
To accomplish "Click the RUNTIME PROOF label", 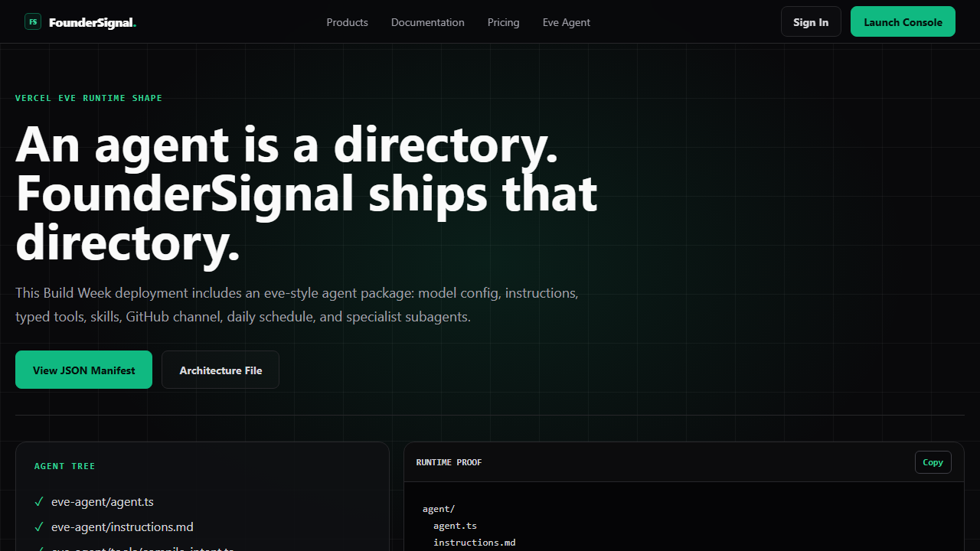I will (x=449, y=462).
